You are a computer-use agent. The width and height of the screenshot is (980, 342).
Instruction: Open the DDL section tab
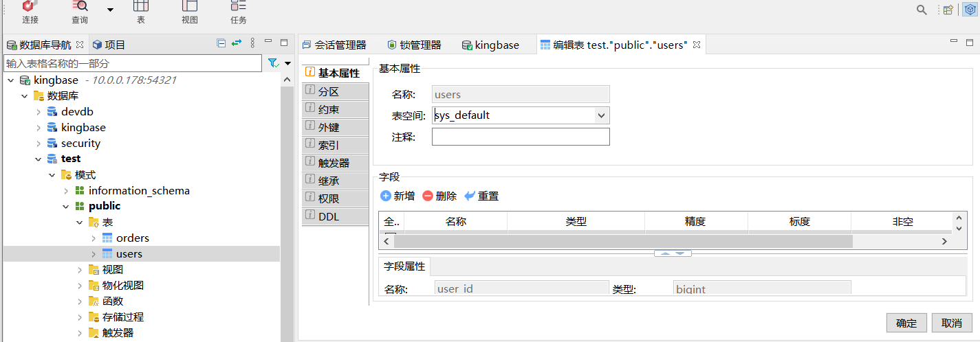tap(329, 216)
